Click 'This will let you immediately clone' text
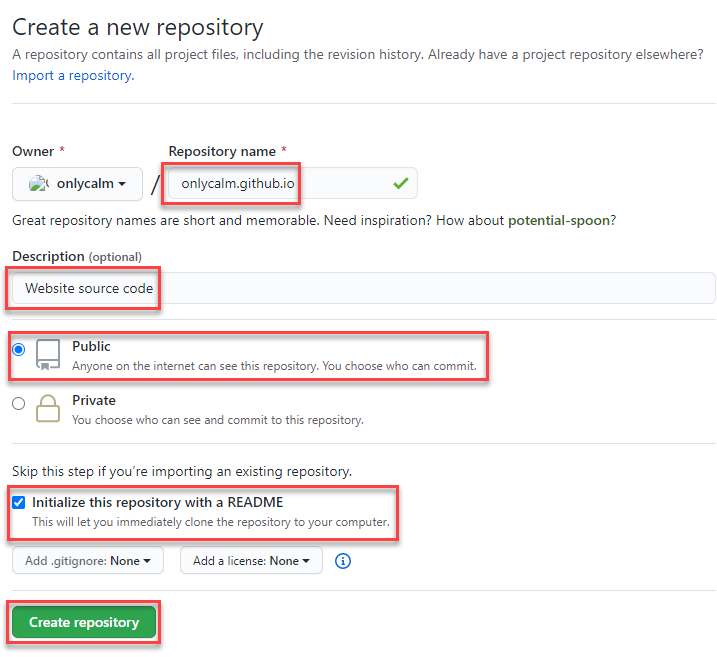Viewport: 717px width, 657px height. pos(211,522)
